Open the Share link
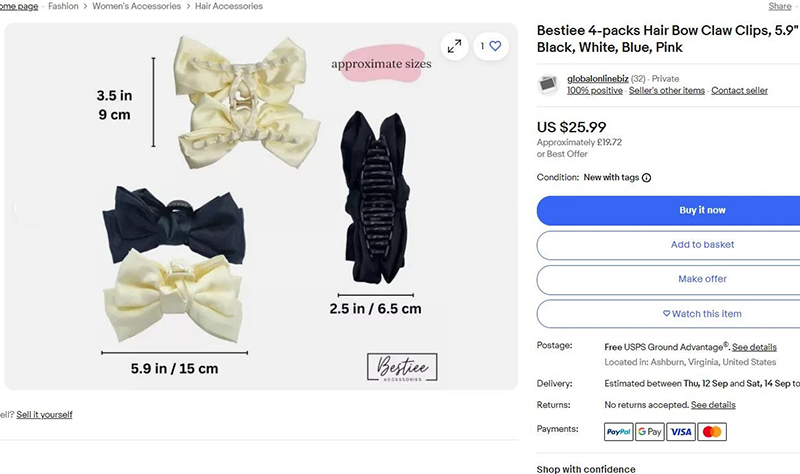800x474 pixels. [x=780, y=6]
